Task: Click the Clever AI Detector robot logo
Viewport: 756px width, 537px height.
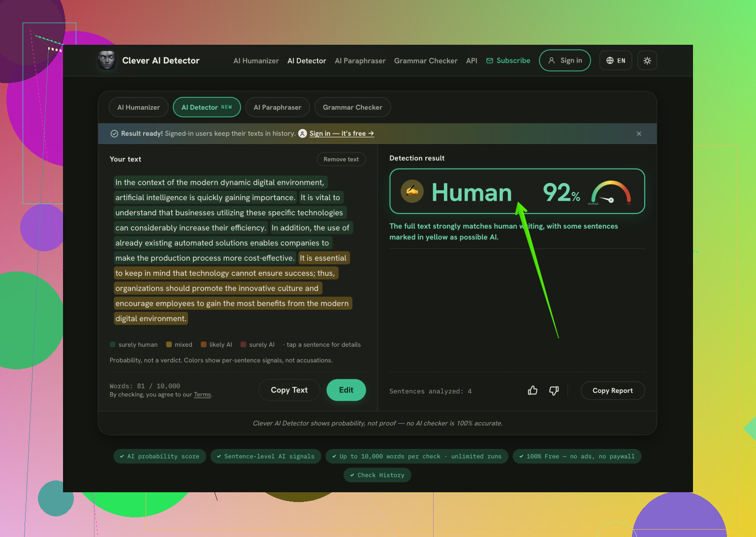Action: (x=106, y=60)
